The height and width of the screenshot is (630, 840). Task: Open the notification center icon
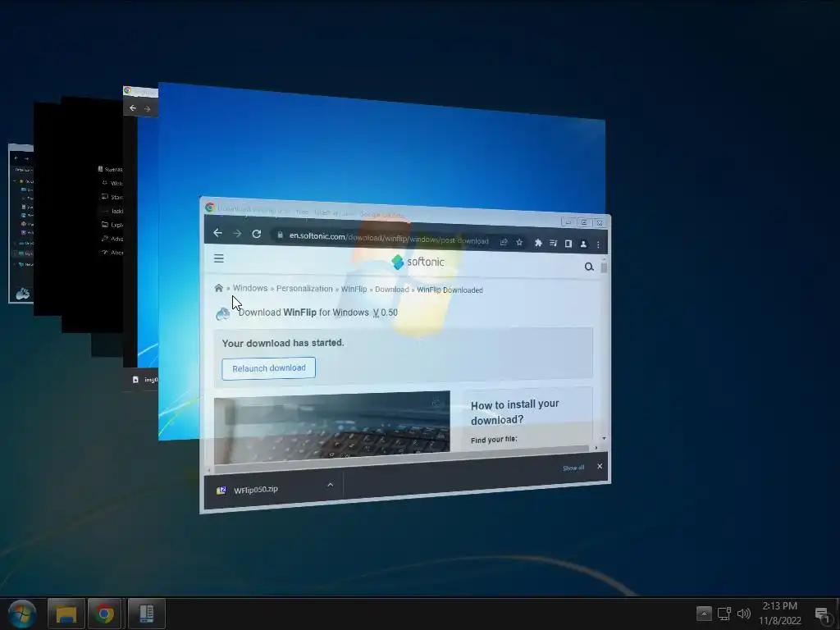tap(822, 614)
